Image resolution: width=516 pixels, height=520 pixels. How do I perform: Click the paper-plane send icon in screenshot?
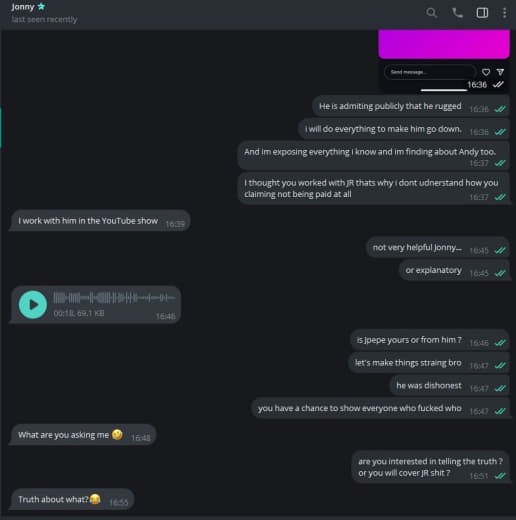(500, 72)
